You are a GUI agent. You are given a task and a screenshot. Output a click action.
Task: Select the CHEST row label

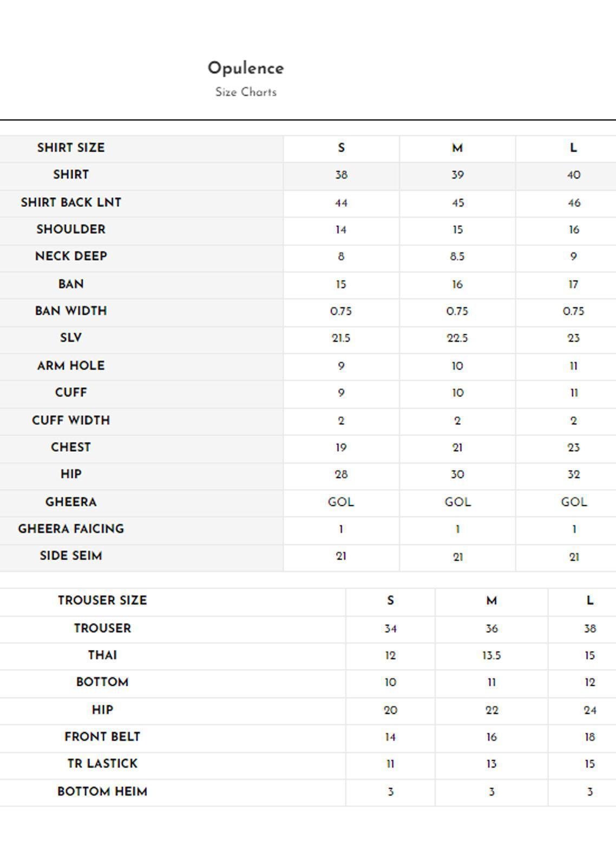71,447
